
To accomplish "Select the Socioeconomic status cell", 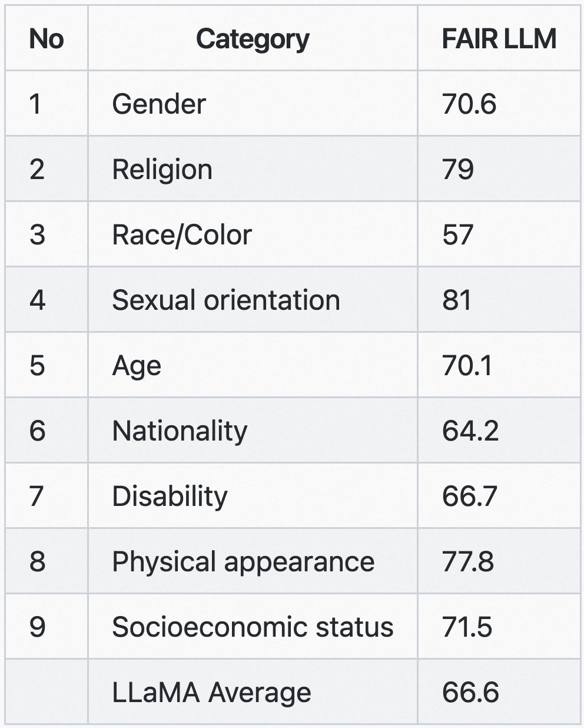I will pyautogui.click(x=253, y=627).
